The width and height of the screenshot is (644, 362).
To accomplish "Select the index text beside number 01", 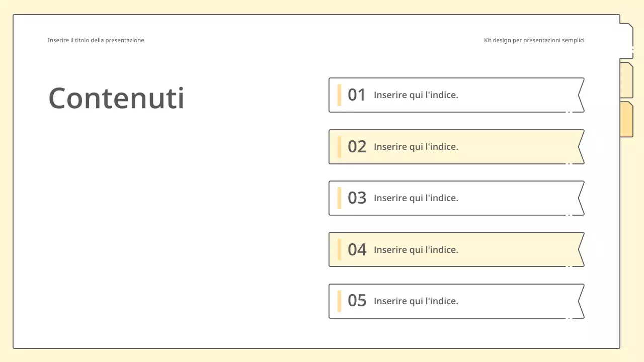I will coord(416,95).
